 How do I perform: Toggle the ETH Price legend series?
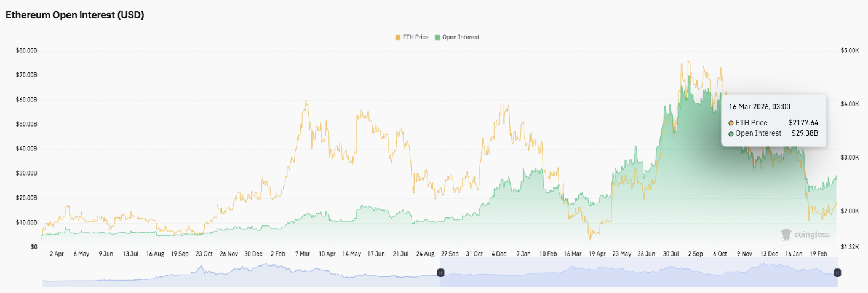(x=415, y=37)
